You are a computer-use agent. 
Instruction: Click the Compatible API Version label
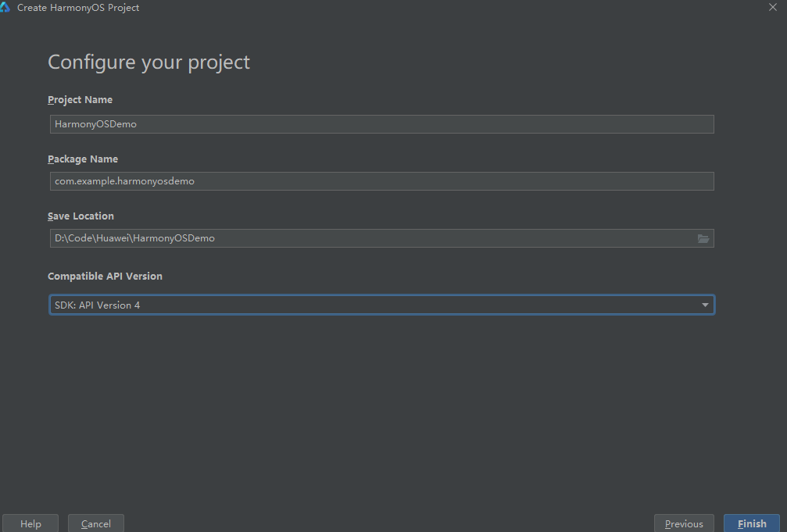tap(105, 277)
